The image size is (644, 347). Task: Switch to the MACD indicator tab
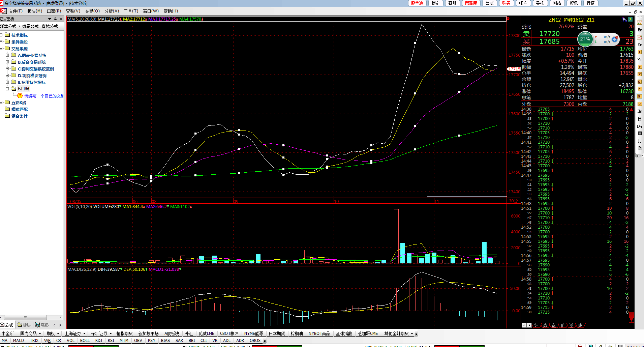coord(19,341)
